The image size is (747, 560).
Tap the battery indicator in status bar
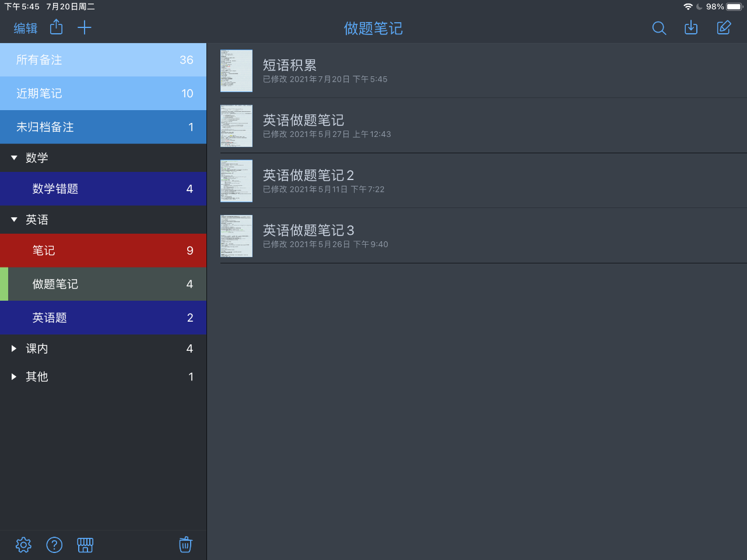tap(735, 6)
